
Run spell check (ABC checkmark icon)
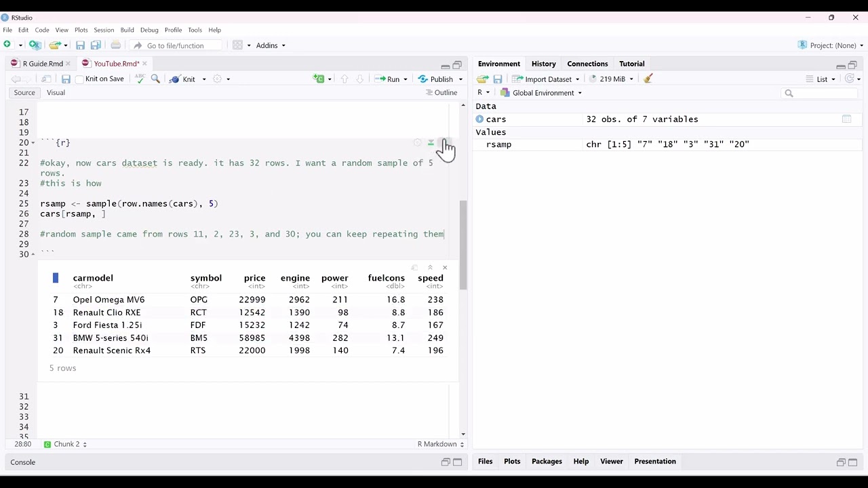140,79
